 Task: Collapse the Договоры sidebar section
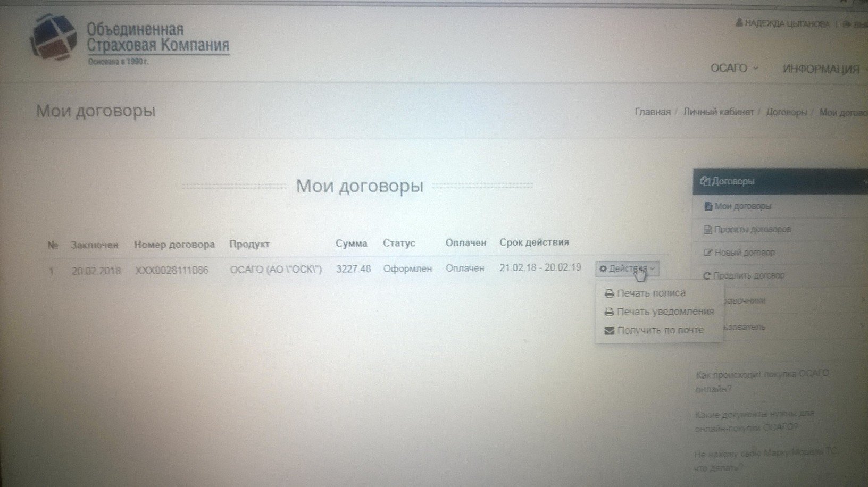point(780,181)
